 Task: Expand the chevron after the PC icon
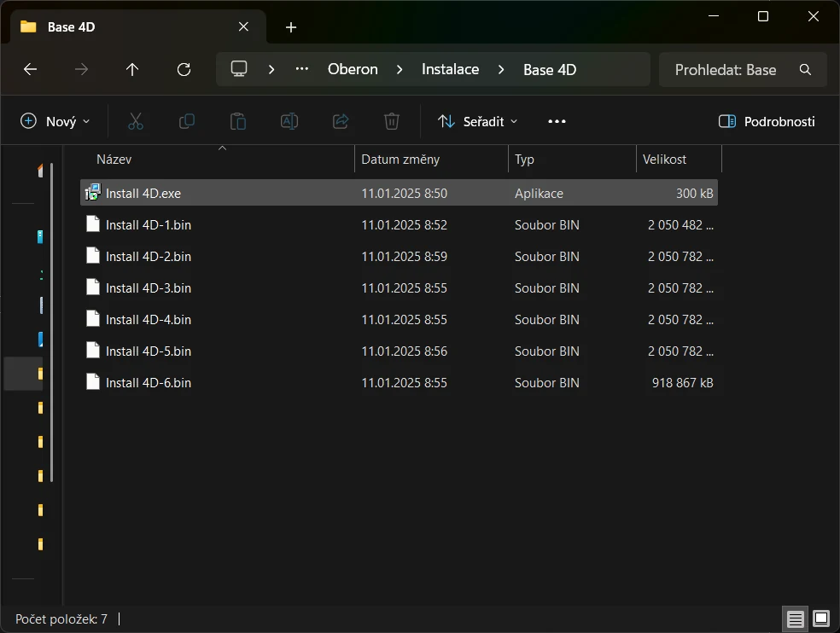click(271, 70)
